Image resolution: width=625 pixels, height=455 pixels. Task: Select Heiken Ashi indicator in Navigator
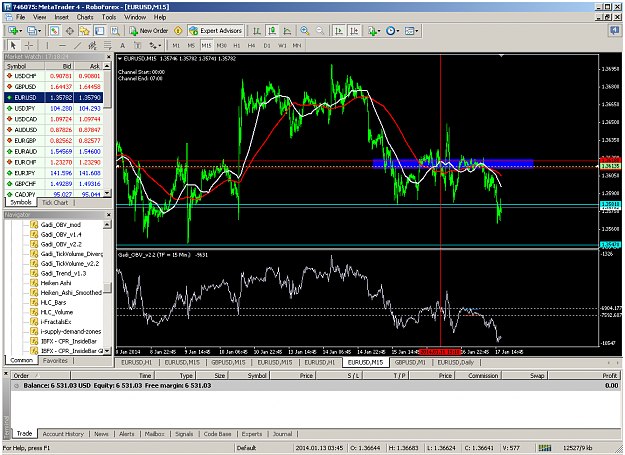click(56, 283)
